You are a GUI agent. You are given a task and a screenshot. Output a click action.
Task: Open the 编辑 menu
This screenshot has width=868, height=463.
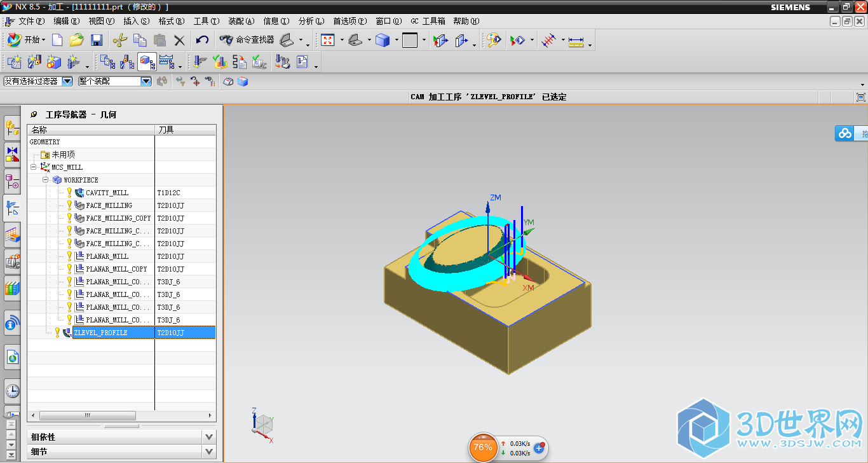pyautogui.click(x=67, y=21)
